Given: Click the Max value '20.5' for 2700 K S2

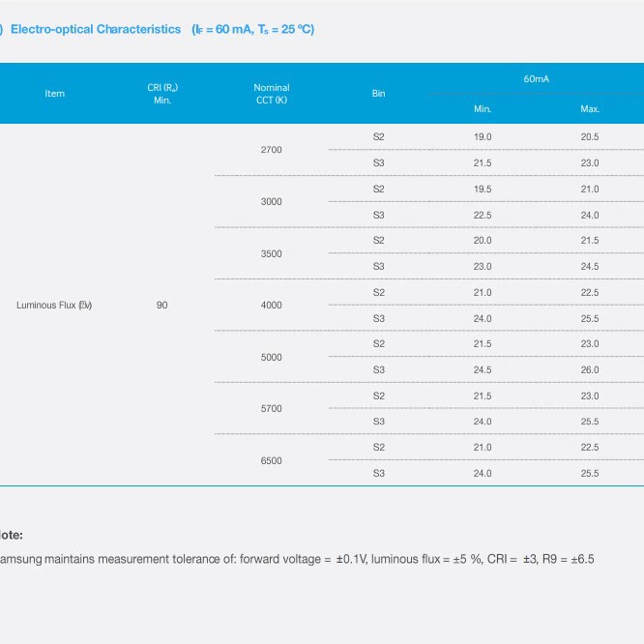Looking at the screenshot, I should coord(590,136).
